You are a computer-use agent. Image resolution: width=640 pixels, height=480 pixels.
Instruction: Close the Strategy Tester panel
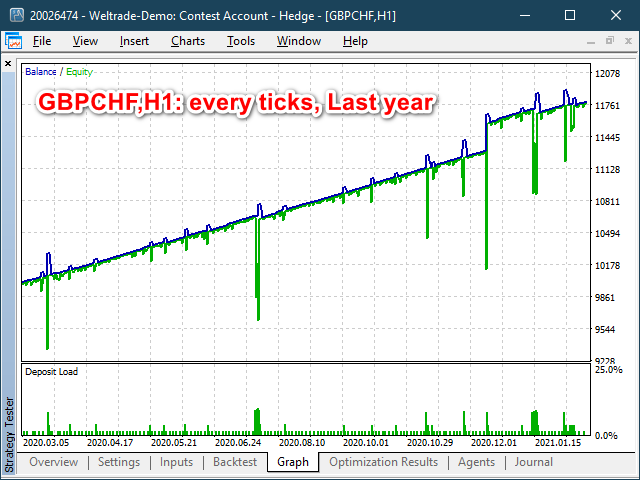click(x=8, y=64)
